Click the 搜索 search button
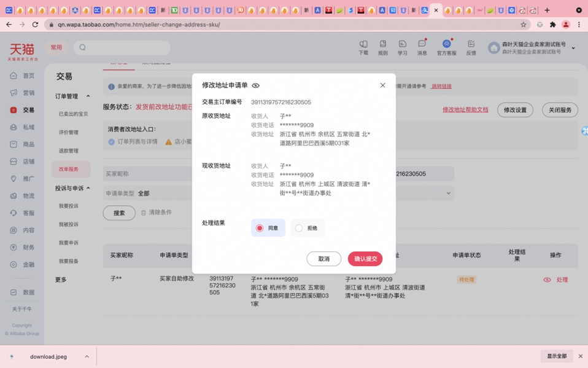 119,213
